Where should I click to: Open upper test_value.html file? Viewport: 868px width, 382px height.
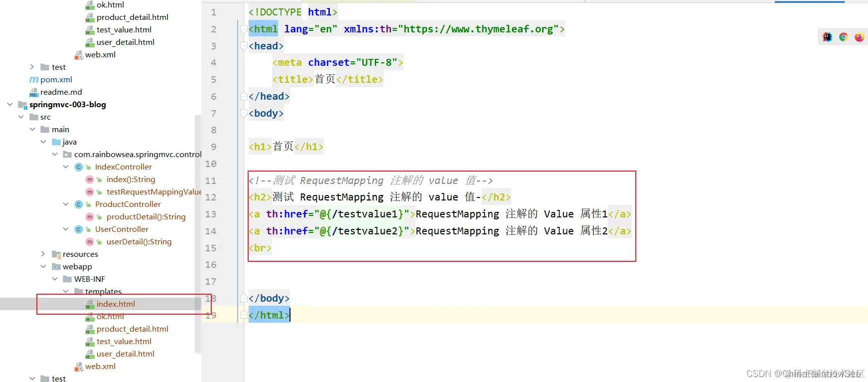[x=124, y=29]
